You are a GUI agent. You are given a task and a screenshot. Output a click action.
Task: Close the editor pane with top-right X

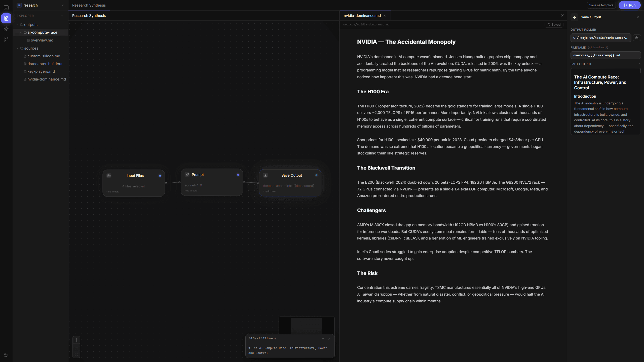562,16
